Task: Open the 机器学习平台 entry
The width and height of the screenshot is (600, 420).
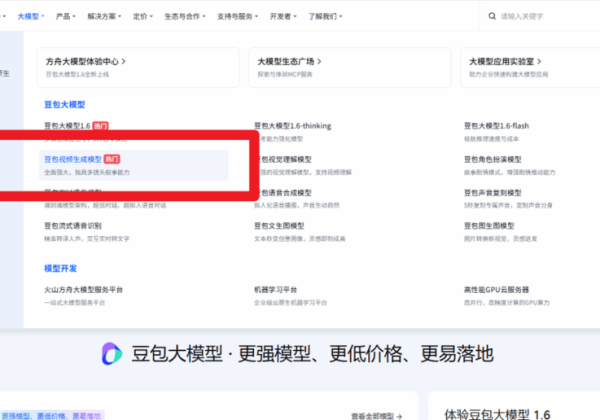Action: tap(276, 290)
